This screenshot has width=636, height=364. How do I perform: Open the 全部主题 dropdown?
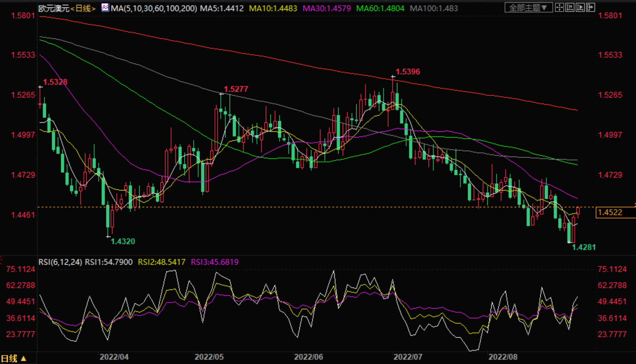click(x=528, y=8)
